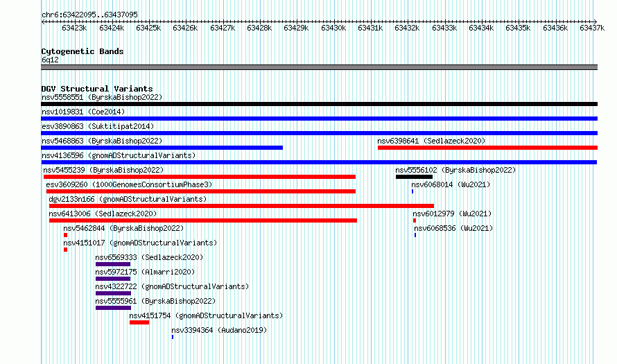Click the tiny blue nsv3394364 marker
Image resolution: width=617 pixels, height=364 pixels.
point(173,337)
